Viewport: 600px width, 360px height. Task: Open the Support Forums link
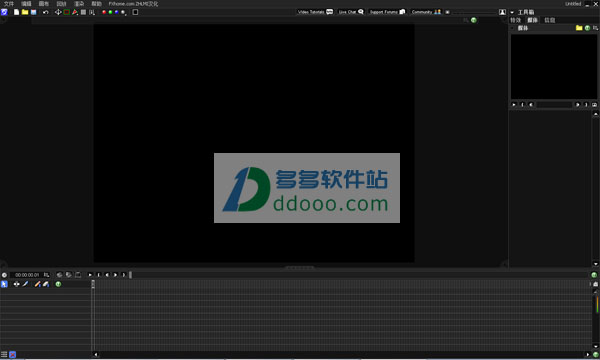tap(387, 12)
